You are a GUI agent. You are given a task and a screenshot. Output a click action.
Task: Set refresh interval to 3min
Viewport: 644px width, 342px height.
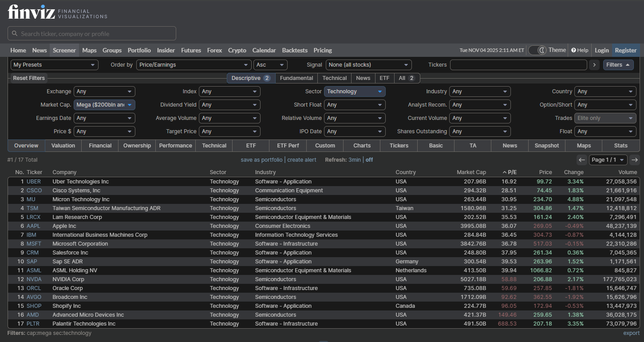(x=354, y=160)
